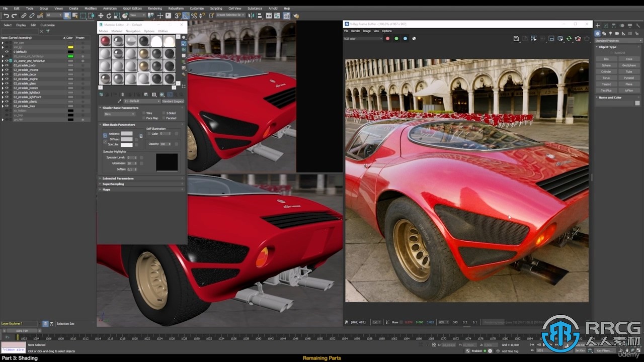Open the Modifiers menu

pos(91,9)
